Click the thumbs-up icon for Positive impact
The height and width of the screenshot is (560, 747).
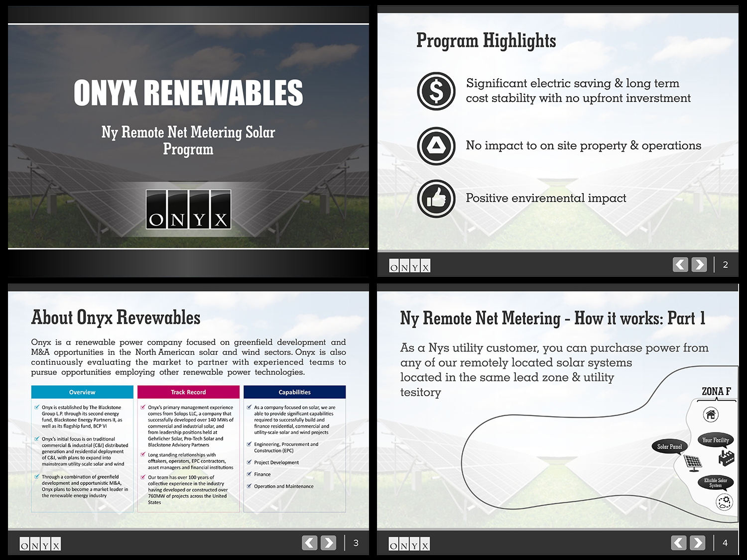click(x=436, y=199)
